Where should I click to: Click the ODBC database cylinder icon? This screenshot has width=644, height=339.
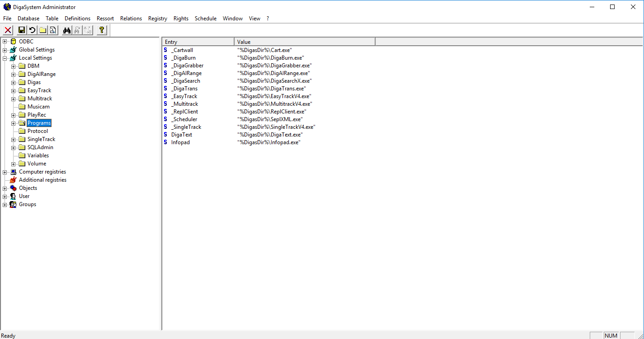pos(13,42)
